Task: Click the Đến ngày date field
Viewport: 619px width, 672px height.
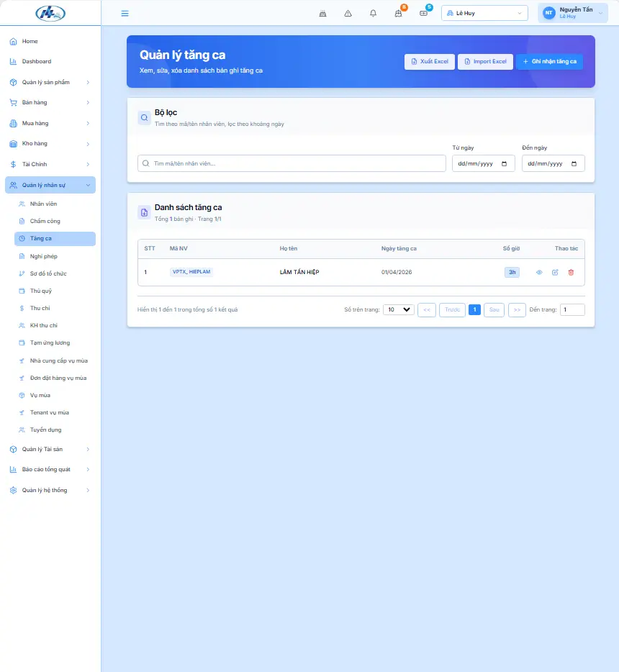Action: 553,164
